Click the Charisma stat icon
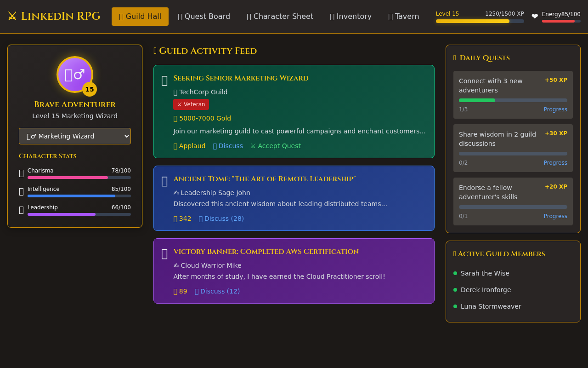Screen dimensions: 588x368 (x=21, y=173)
